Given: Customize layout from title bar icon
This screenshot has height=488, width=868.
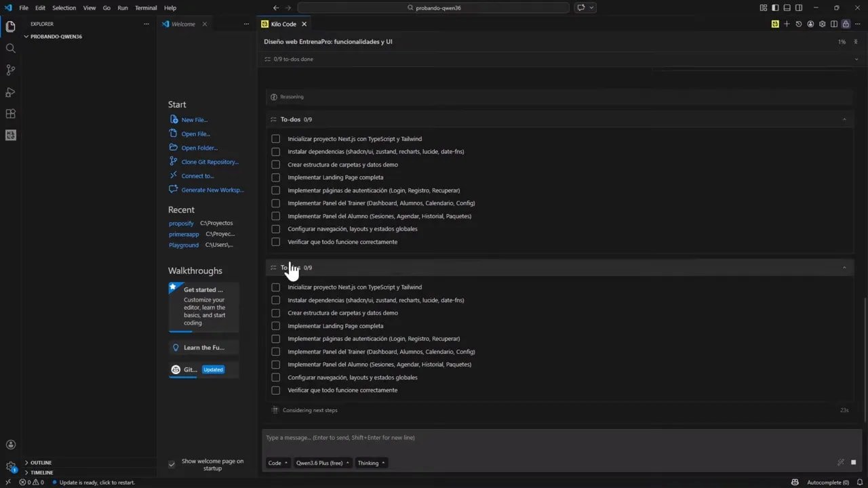Looking at the screenshot, I should pyautogui.click(x=764, y=7).
